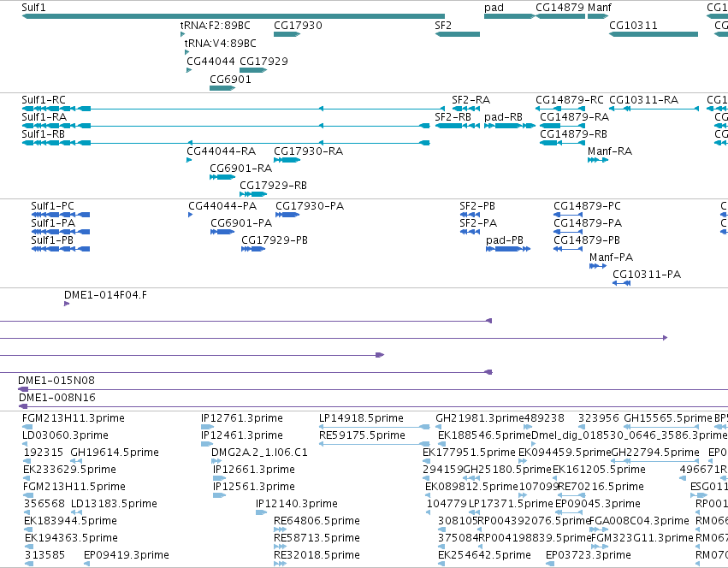Click the Manf gene label
The image size is (728, 568).
pos(600,8)
